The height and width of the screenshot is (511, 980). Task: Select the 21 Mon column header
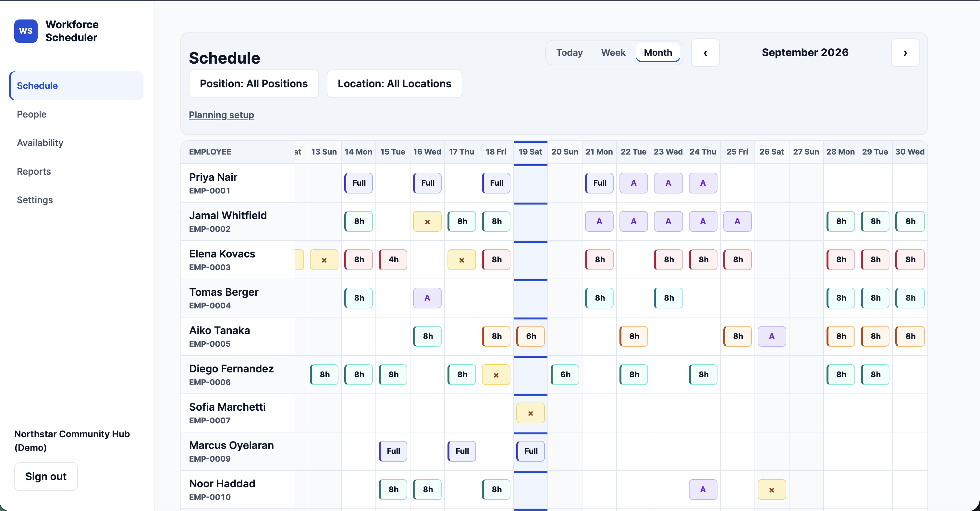[599, 152]
